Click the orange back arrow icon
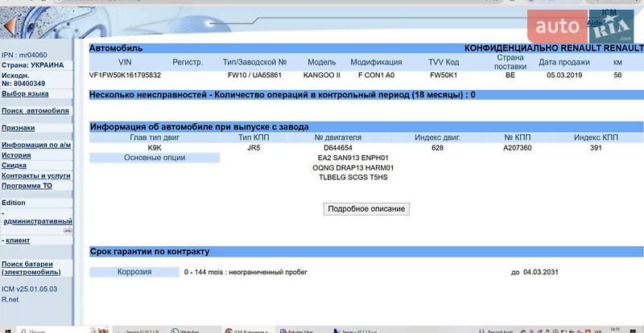 (x=9, y=25)
